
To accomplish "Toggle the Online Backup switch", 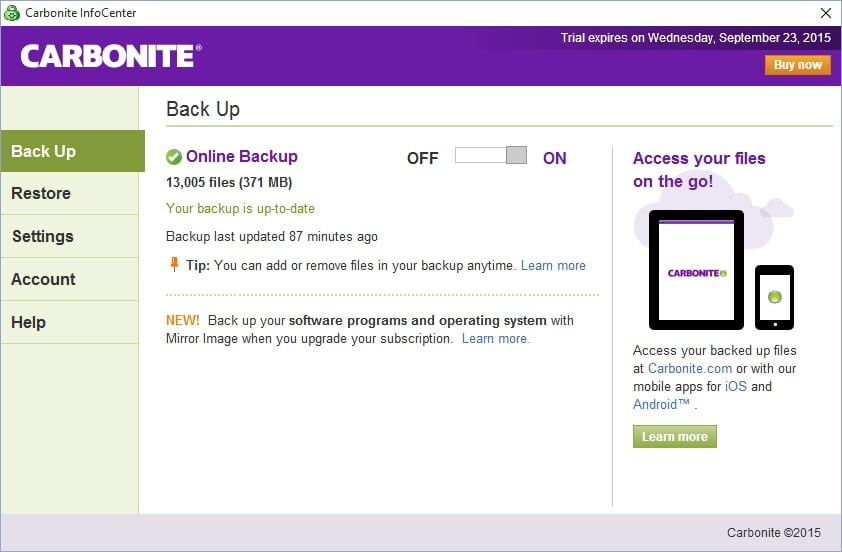I will pos(490,155).
